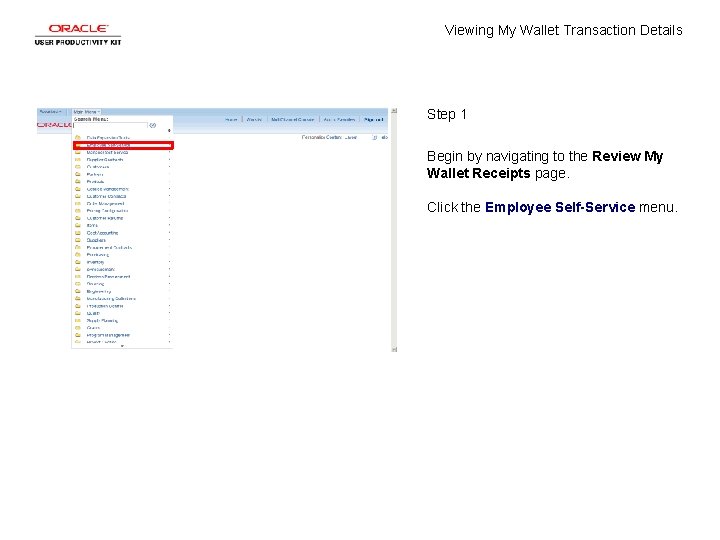Click the Order Management folder icon
Viewport: 720px width, 540px height.
78,203
